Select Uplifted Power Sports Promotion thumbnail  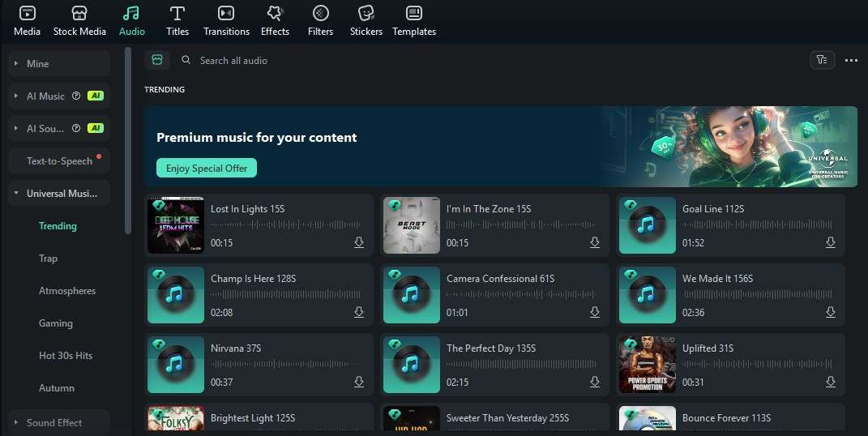point(647,365)
